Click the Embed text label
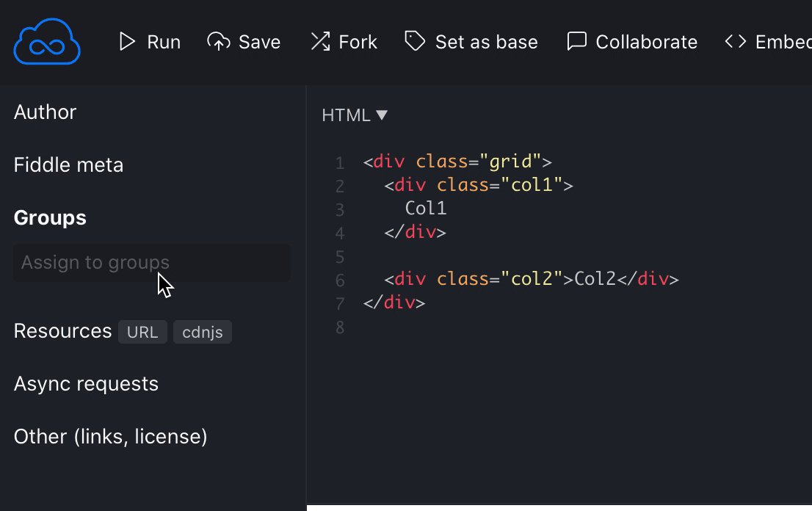Image resolution: width=812 pixels, height=511 pixels. 783,42
